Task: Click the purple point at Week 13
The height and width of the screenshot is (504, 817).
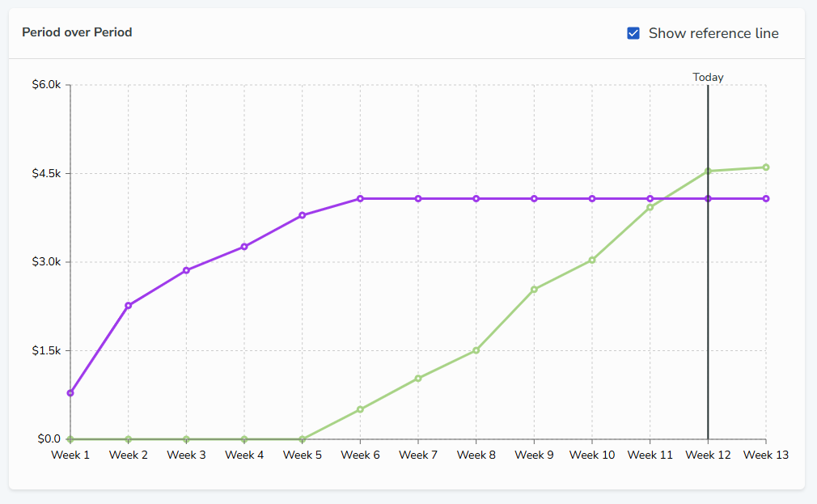Action: [766, 198]
